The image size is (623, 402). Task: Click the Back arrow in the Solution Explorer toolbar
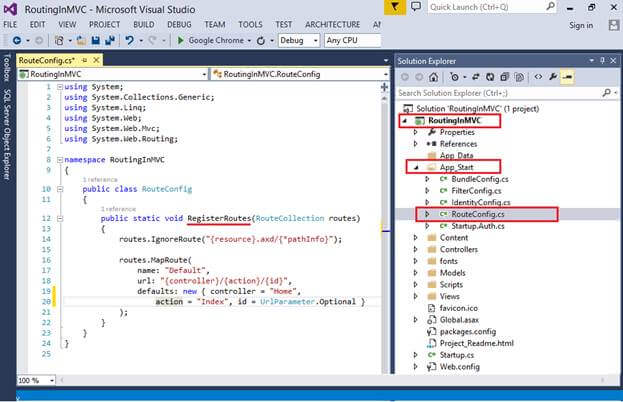tap(404, 77)
